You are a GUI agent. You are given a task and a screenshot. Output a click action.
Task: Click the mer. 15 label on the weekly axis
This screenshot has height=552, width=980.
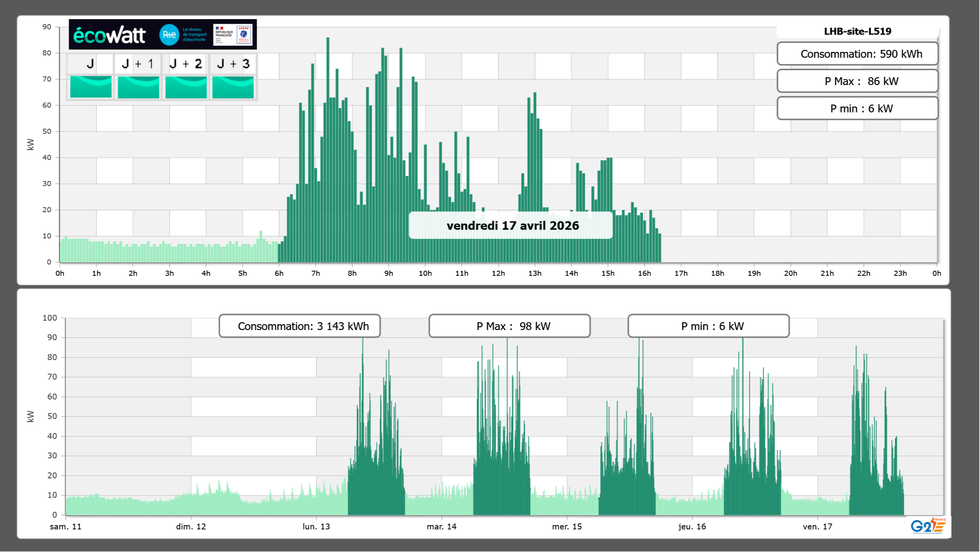[x=567, y=527]
